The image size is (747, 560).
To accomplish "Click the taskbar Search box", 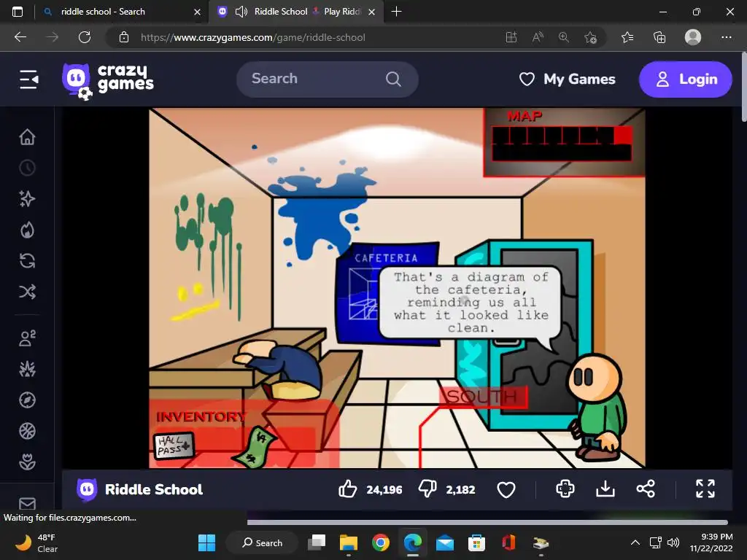I will point(262,542).
